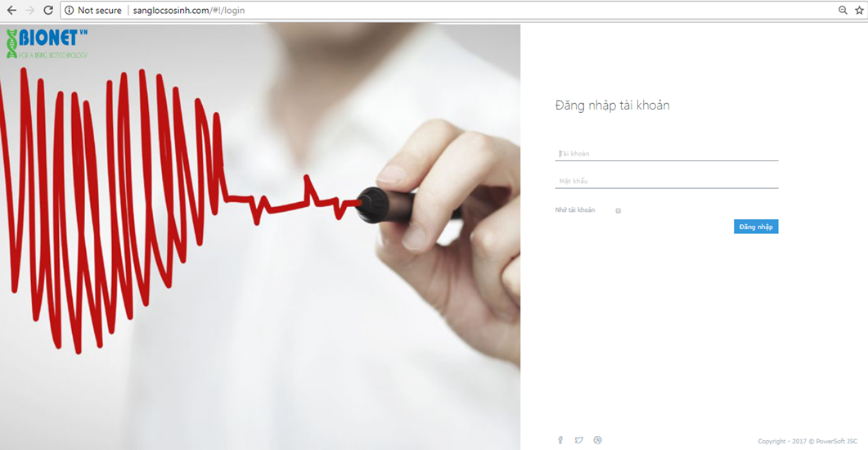Click the BIONET logo
This screenshot has height=450, width=868.
pos(47,43)
